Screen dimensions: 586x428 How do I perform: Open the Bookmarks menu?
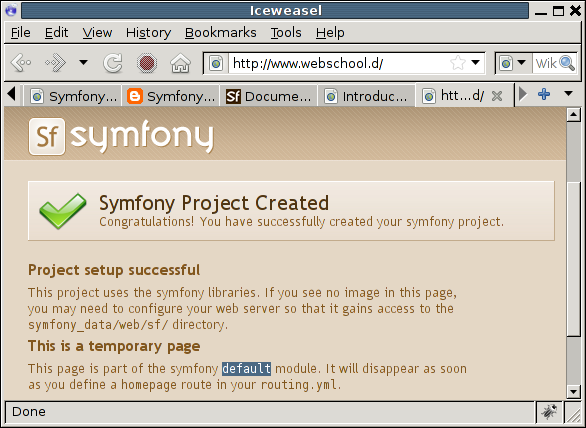(220, 33)
